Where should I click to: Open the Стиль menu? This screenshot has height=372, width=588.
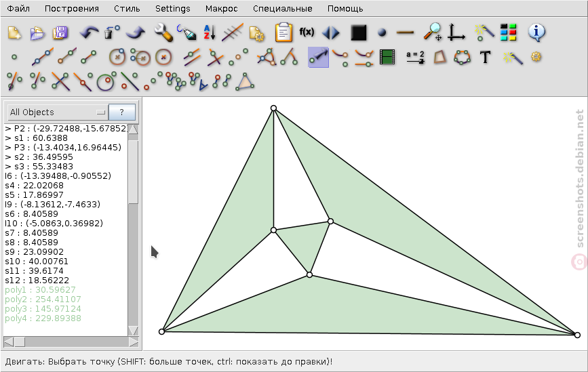click(x=127, y=8)
